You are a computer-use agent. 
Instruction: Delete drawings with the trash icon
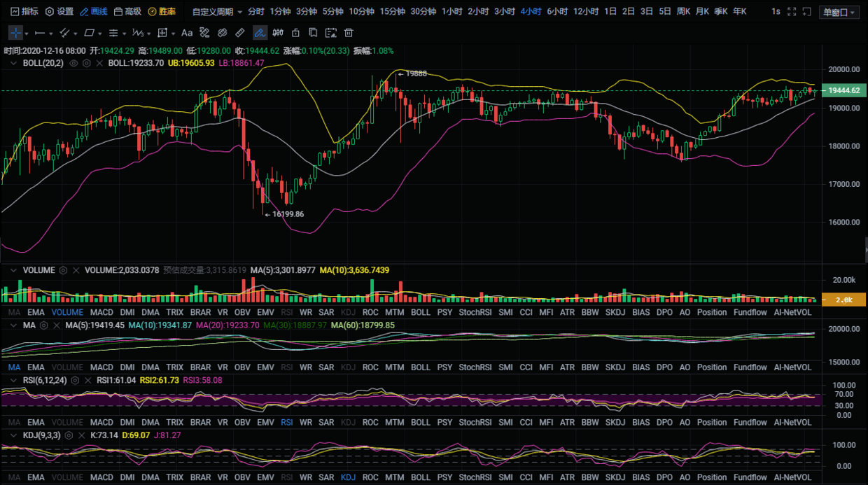pos(349,33)
